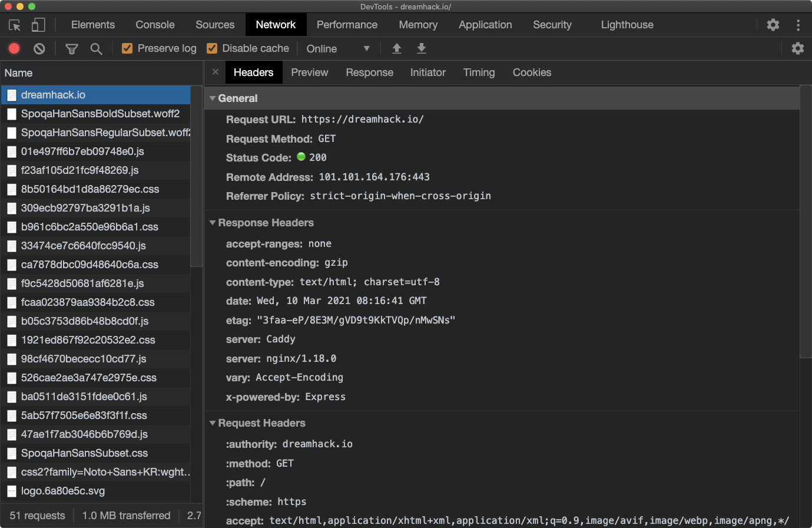
Task: Open the Network panel settings gear
Action: (797, 49)
